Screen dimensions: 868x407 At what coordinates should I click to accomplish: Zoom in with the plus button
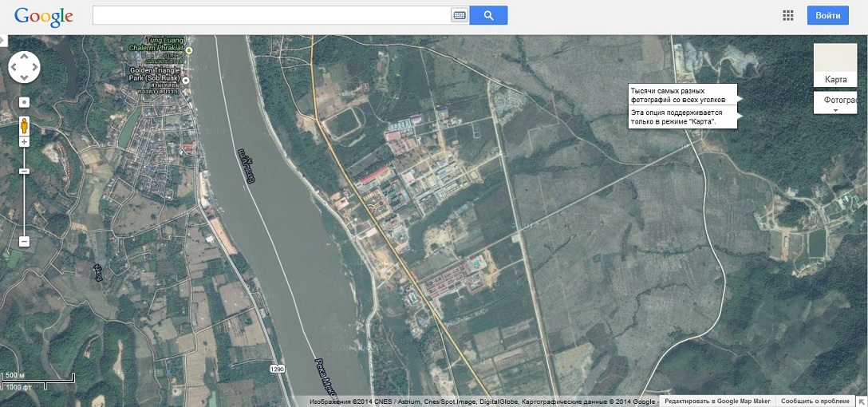tap(24, 142)
